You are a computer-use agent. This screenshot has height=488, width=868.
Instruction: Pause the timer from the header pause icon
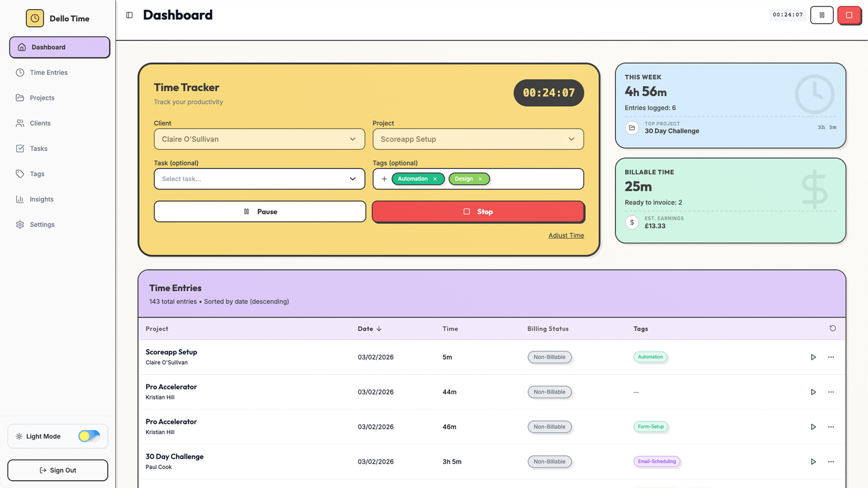coord(821,15)
